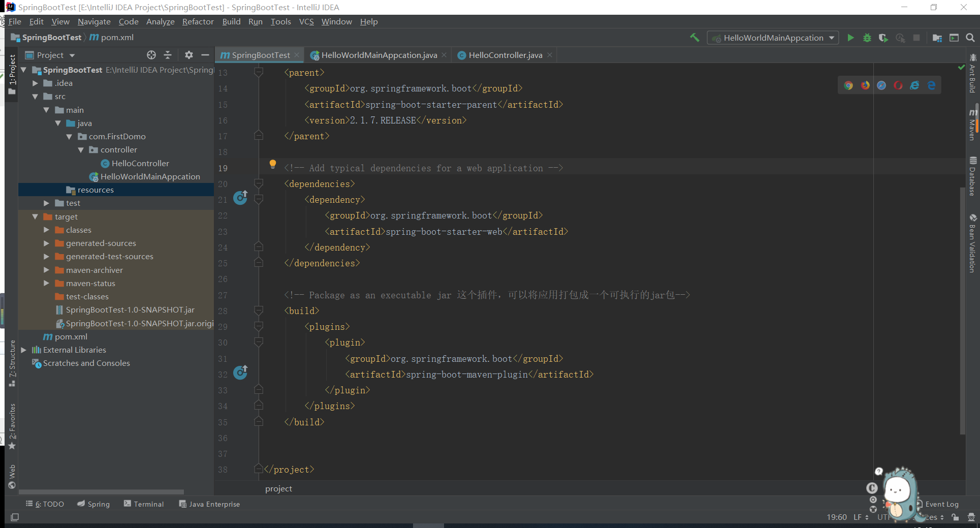This screenshot has height=528, width=980.
Task: Click the project breadcrumb below the editor
Action: coord(278,489)
